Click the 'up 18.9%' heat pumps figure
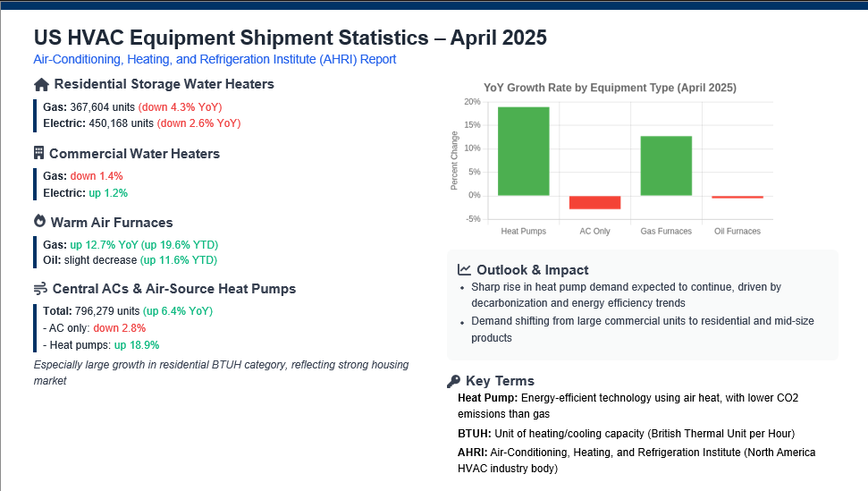This screenshot has height=491, width=868. point(137,345)
